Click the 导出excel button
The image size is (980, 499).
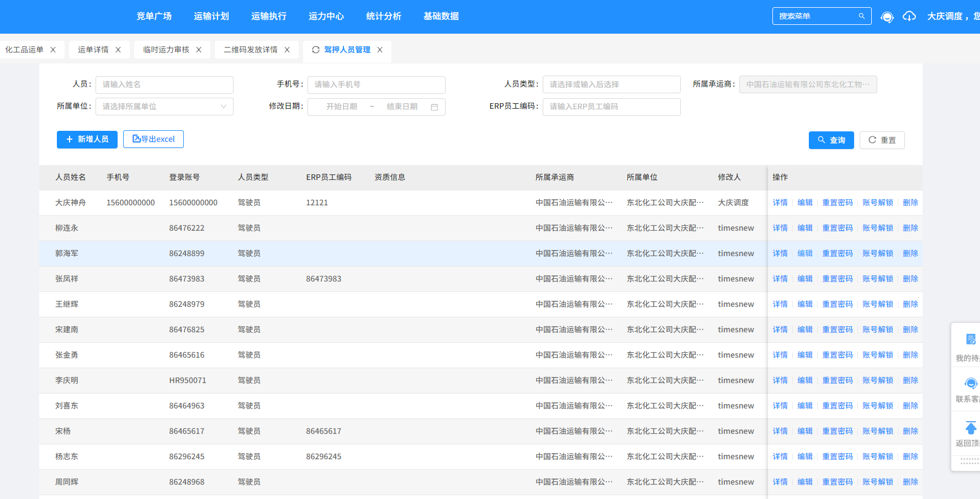[153, 139]
